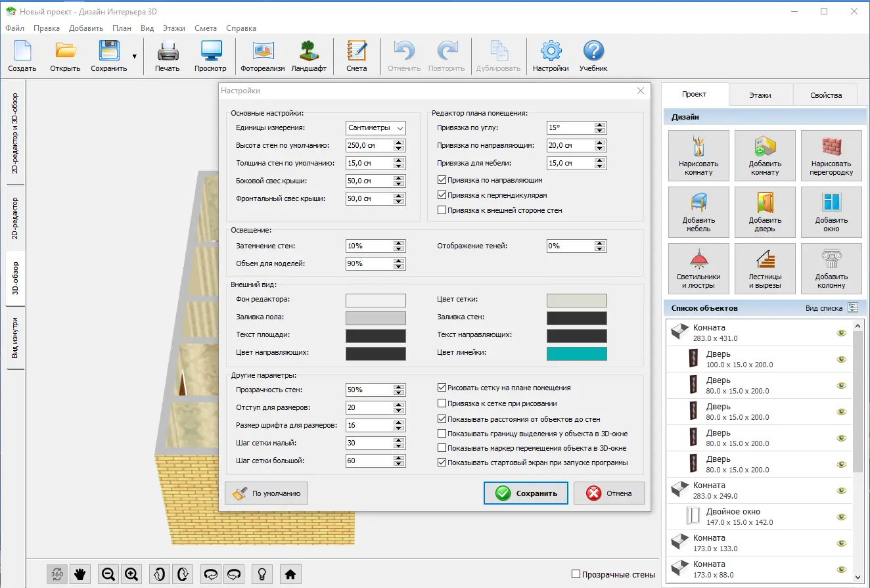Open the Единицы измерения dropdown

point(376,128)
